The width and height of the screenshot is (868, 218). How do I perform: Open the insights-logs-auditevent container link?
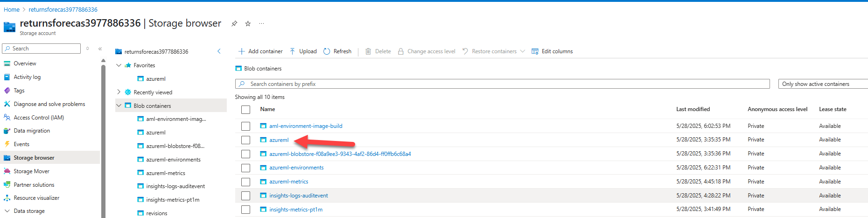pos(298,196)
